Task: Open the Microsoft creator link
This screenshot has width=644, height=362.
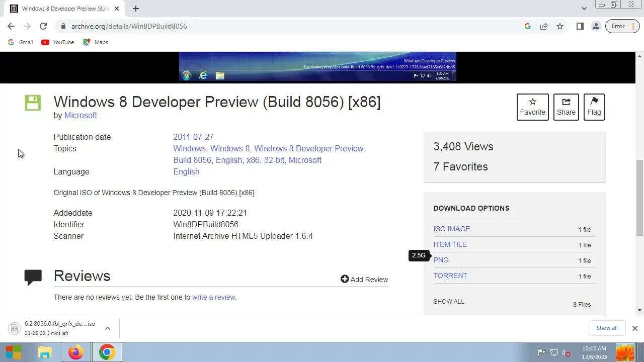Action: point(80,115)
